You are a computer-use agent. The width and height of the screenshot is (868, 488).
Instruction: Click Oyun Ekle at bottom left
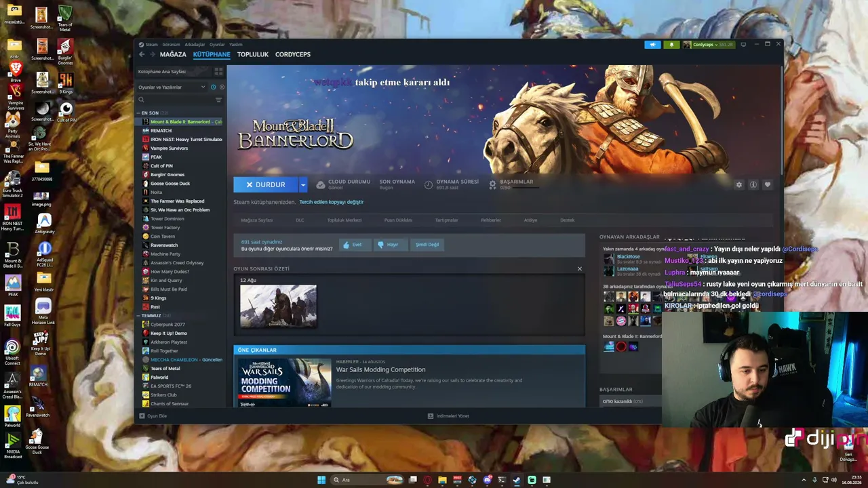153,416
